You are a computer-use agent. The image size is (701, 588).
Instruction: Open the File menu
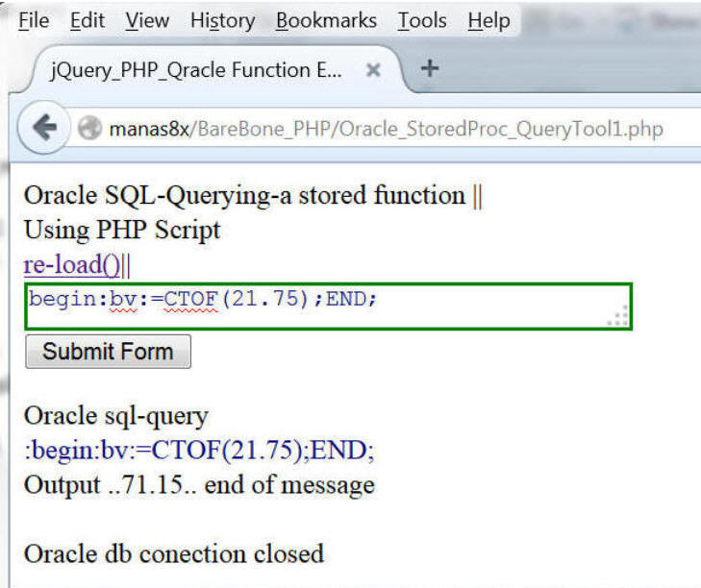(x=34, y=20)
